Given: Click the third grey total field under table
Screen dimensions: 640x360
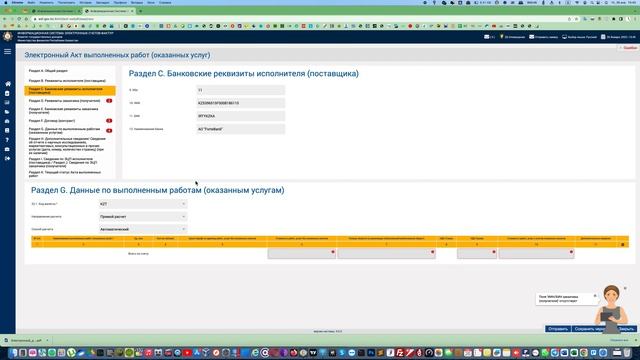Looking at the screenshot, I should coord(477,254).
